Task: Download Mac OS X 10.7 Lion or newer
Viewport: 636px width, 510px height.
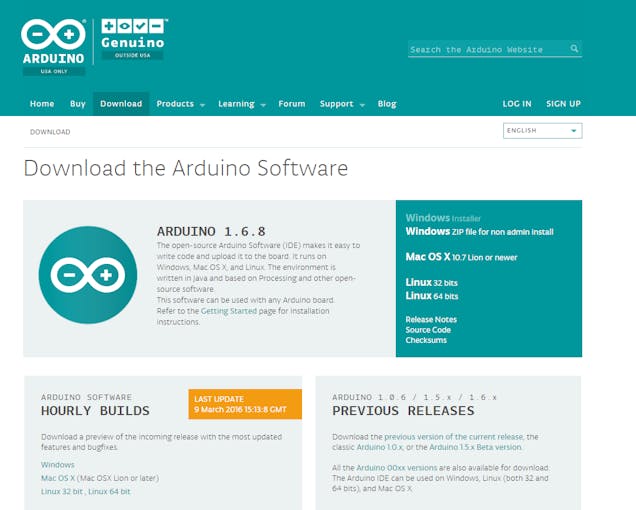Action: coord(461,257)
